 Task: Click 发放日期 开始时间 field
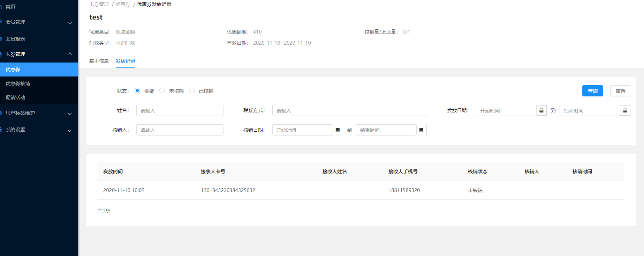(506, 110)
